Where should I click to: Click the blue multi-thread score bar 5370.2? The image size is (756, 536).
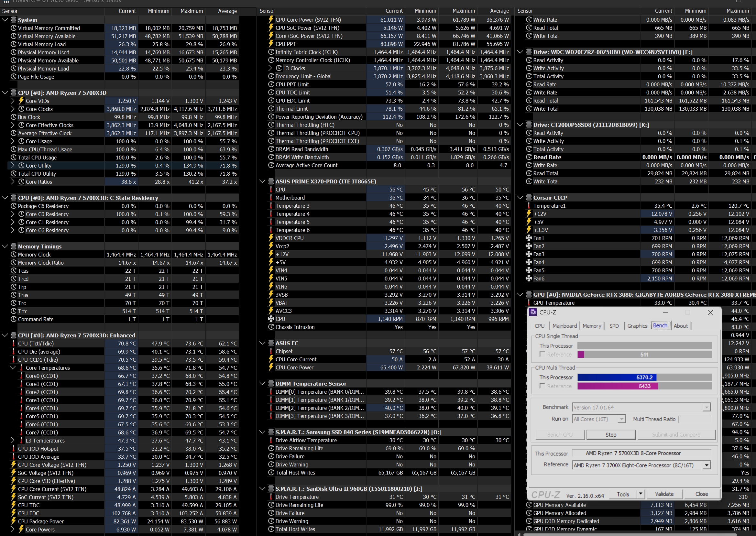coord(617,377)
